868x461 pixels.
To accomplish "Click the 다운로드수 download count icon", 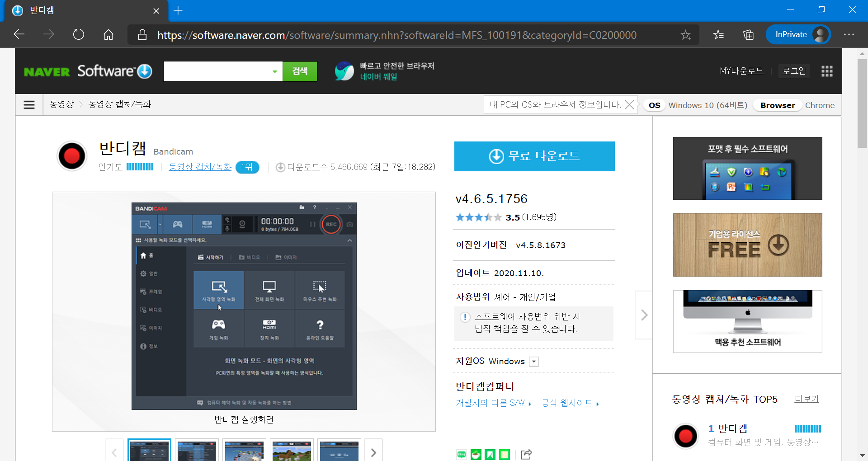I will (280, 167).
